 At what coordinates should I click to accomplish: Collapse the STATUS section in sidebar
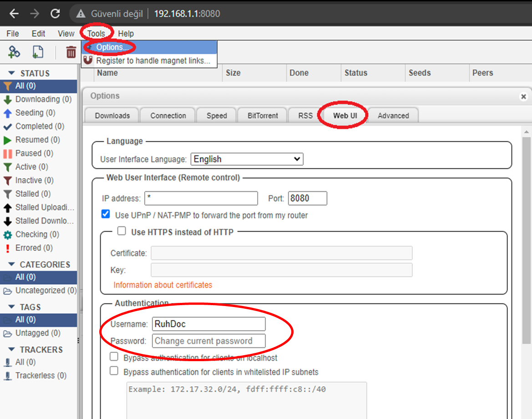tap(11, 73)
